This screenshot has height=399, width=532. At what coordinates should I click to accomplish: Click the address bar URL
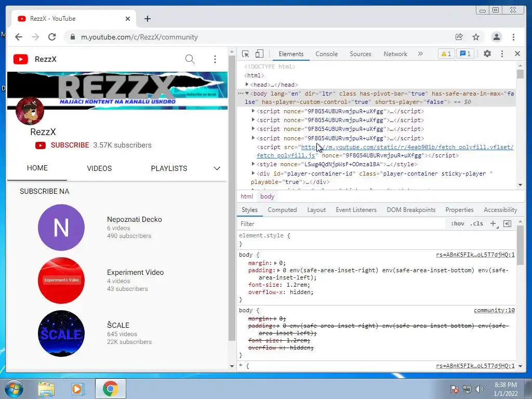click(x=139, y=37)
